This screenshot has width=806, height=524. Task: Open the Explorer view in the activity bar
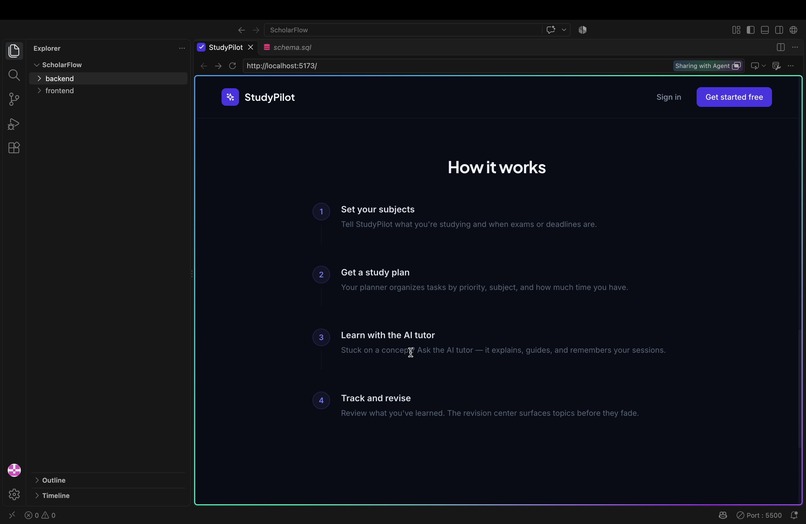point(14,50)
